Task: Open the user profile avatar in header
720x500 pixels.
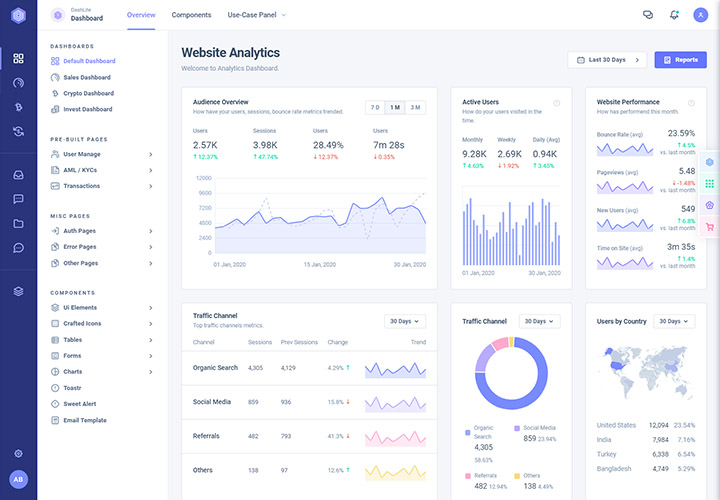Action: coord(700,15)
